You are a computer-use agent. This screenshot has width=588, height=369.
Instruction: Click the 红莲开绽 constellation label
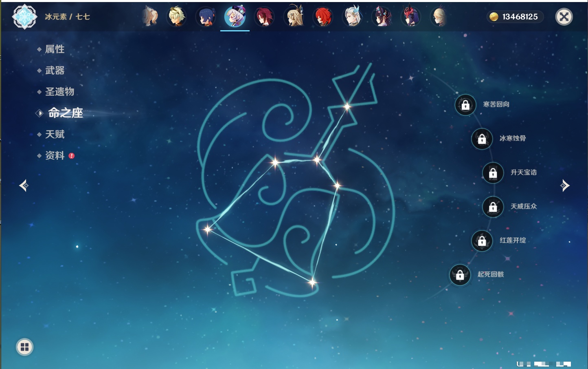(x=513, y=241)
